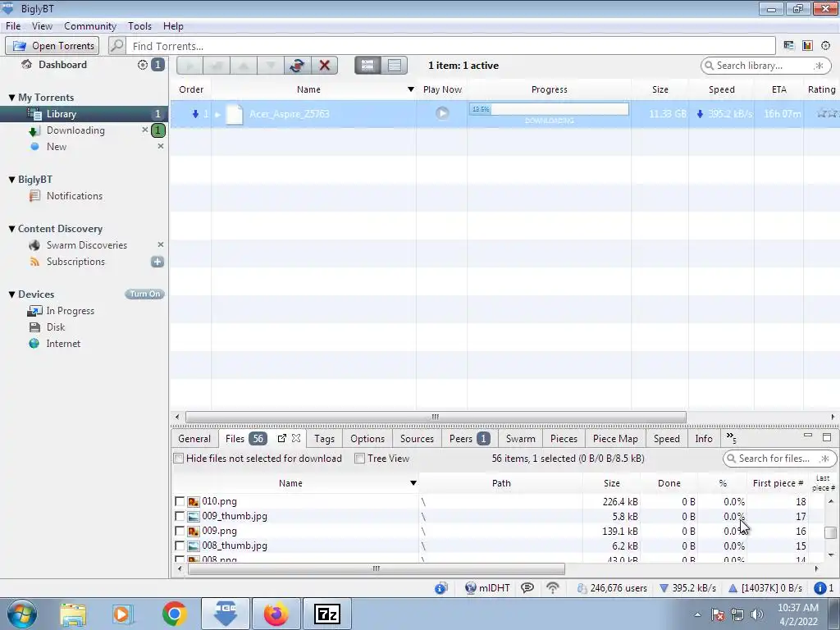Click the download speed status indicator
The width and height of the screenshot is (840, 630).
(687, 588)
